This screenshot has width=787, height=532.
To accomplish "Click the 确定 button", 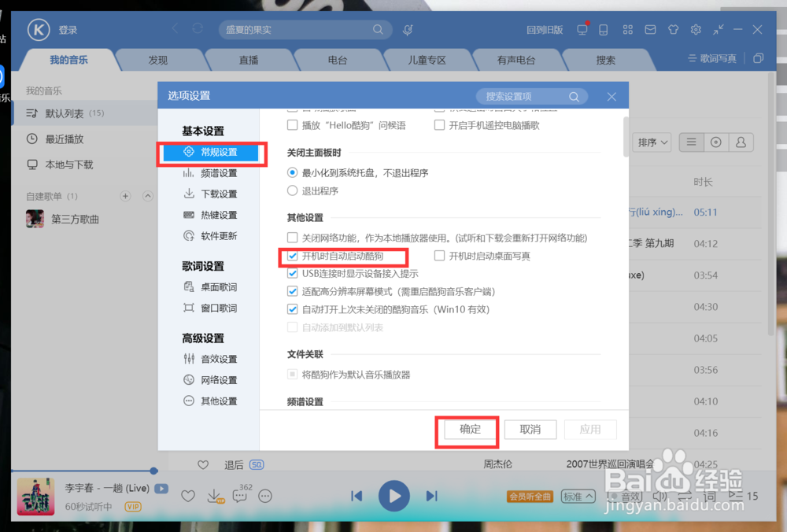I will coord(471,429).
